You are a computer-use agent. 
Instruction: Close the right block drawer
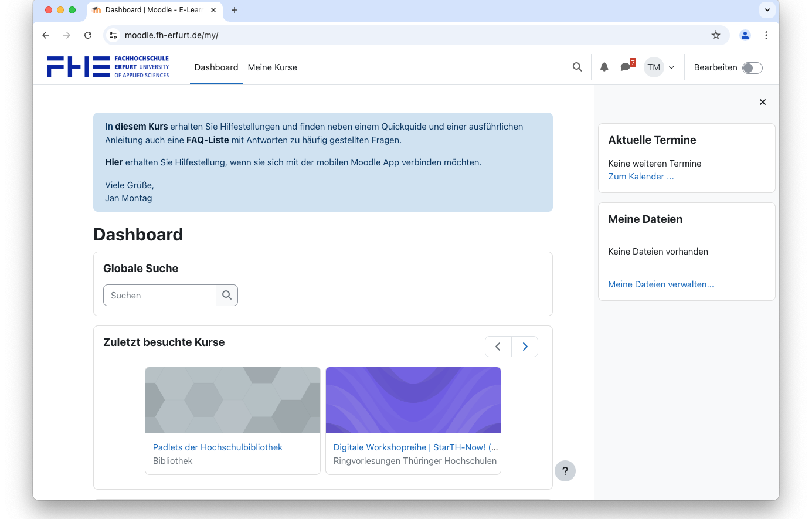[762, 102]
